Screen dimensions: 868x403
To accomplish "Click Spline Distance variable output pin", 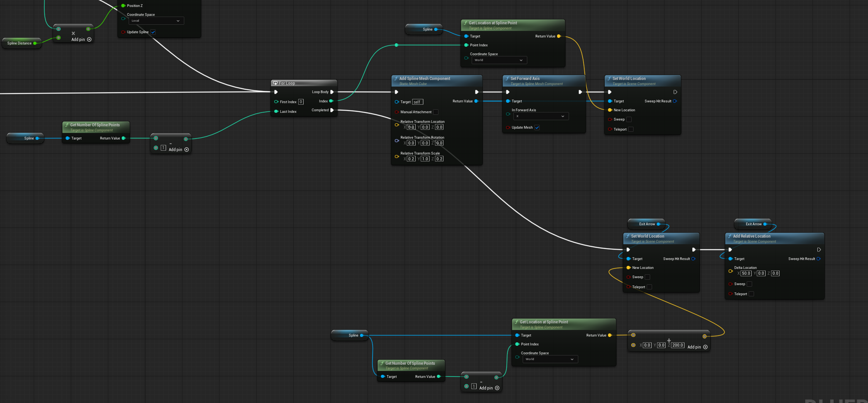I will pos(35,43).
